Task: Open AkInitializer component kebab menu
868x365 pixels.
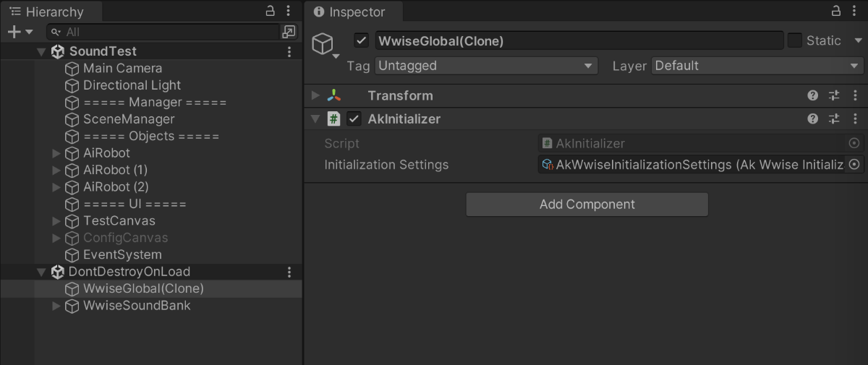Action: (855, 119)
